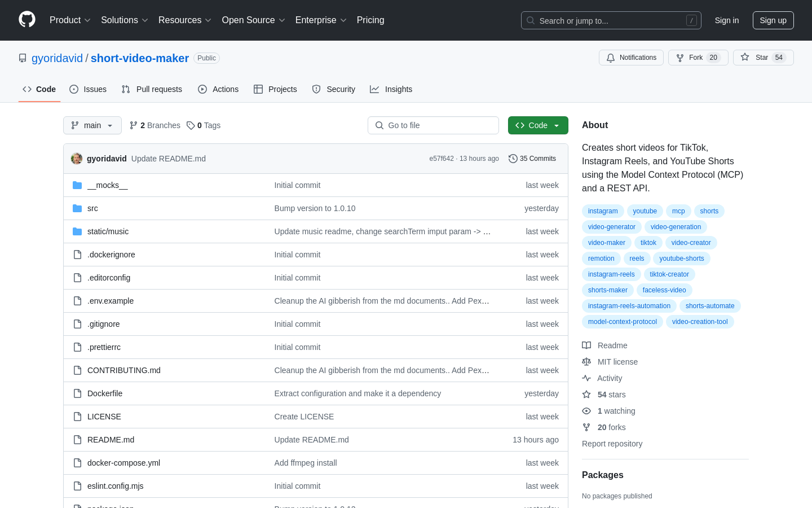Open the 'Add ffmpeg install' commit message
The image size is (812, 508).
tap(306, 463)
